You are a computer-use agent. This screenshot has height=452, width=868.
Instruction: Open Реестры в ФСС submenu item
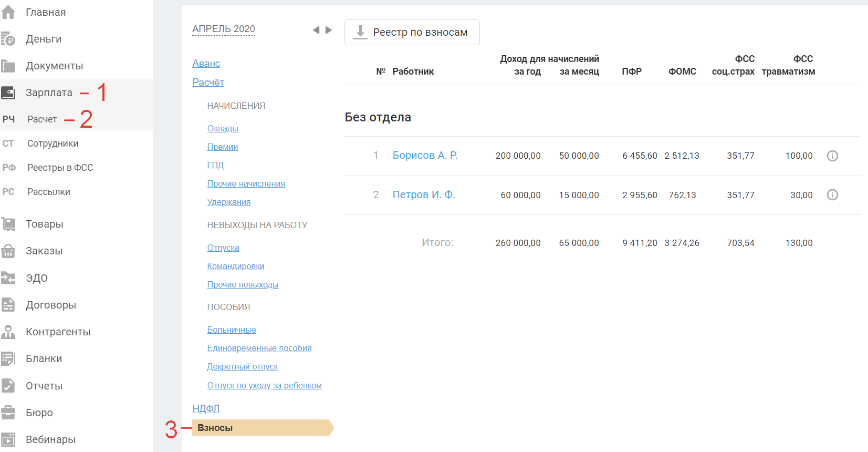pos(60,168)
